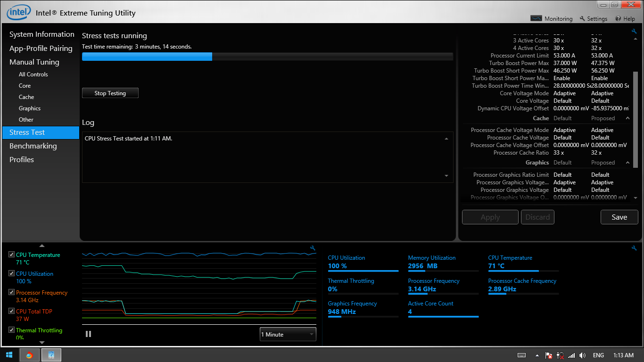Open Firefox from the taskbar
644x362 pixels.
coord(29,355)
